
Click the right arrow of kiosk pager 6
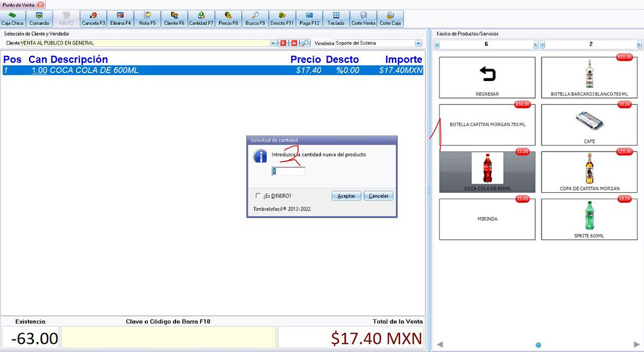click(x=536, y=44)
